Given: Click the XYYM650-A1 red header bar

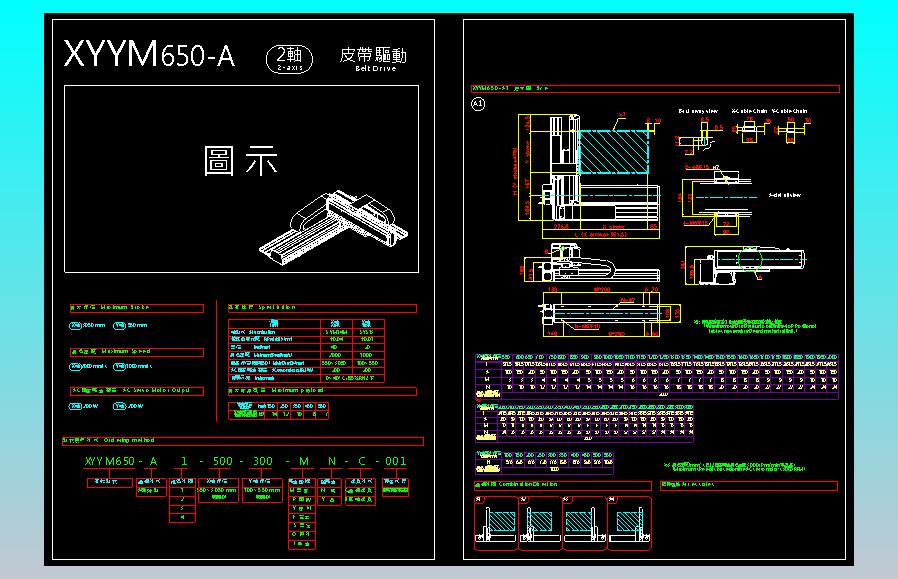Looking at the screenshot, I should 655,89.
